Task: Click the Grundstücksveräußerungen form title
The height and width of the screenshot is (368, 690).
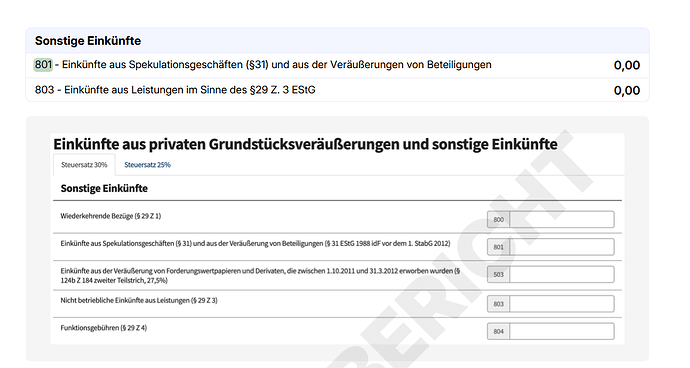Action: click(305, 144)
